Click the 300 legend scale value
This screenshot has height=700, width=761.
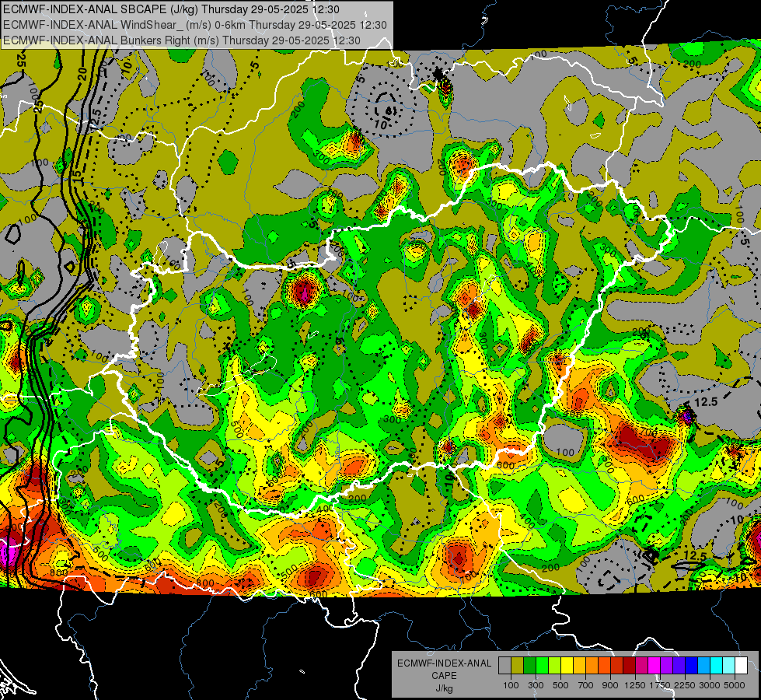(536, 685)
